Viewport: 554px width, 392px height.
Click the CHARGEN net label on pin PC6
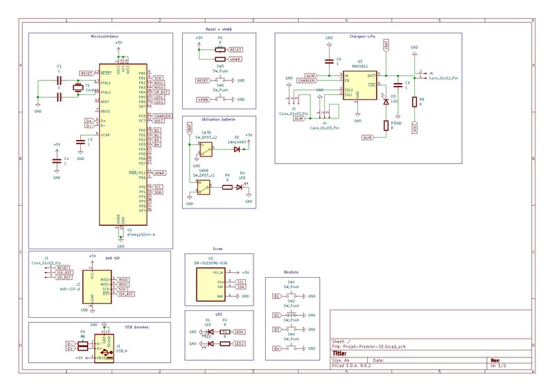(162, 116)
